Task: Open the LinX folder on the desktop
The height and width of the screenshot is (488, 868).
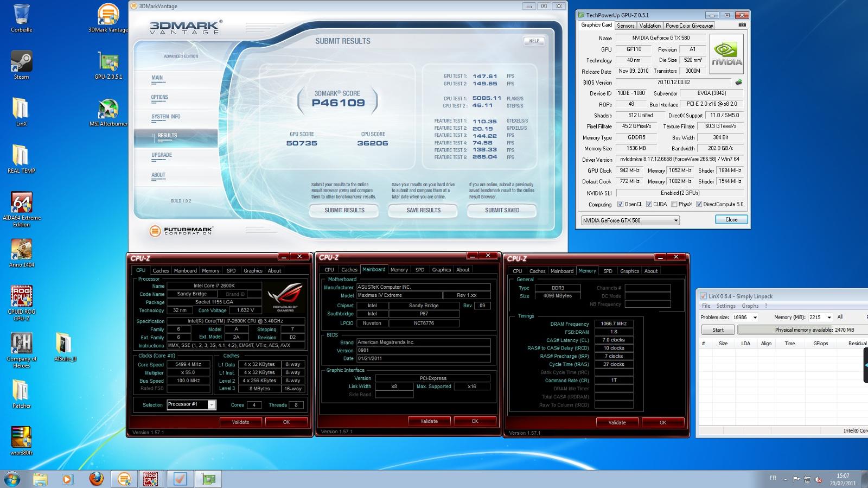Action: pyautogui.click(x=21, y=112)
